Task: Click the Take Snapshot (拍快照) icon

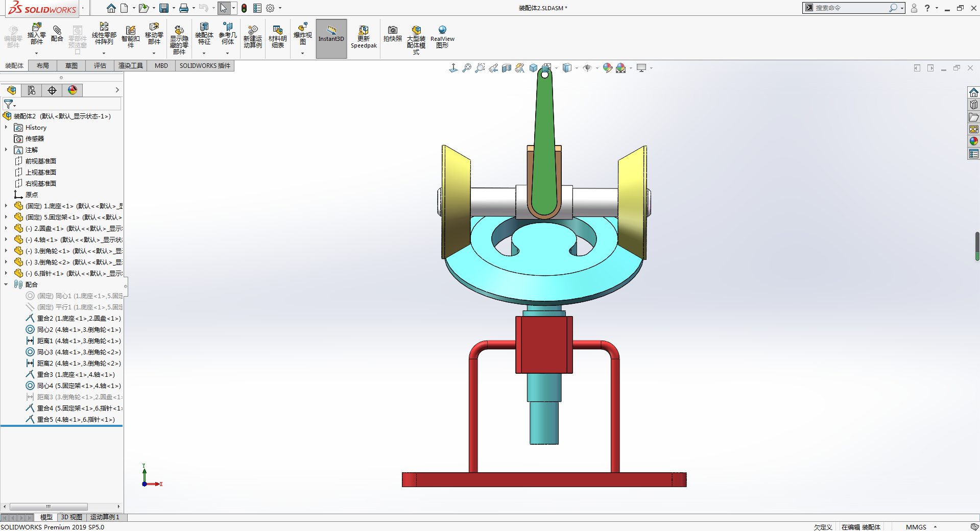Action: click(x=392, y=33)
